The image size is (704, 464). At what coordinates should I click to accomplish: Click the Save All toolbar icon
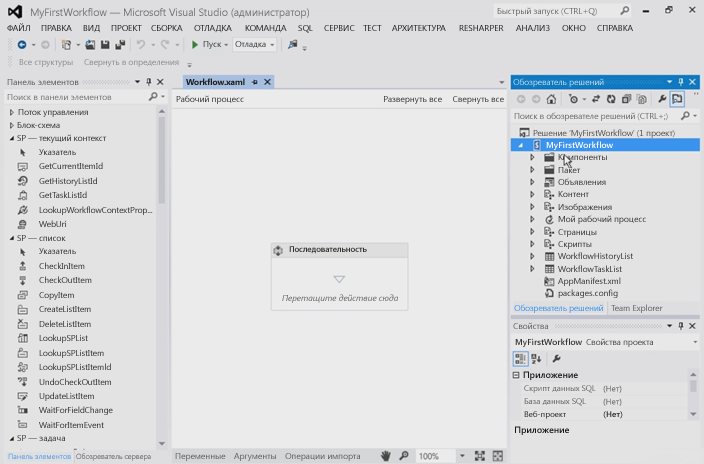point(120,44)
